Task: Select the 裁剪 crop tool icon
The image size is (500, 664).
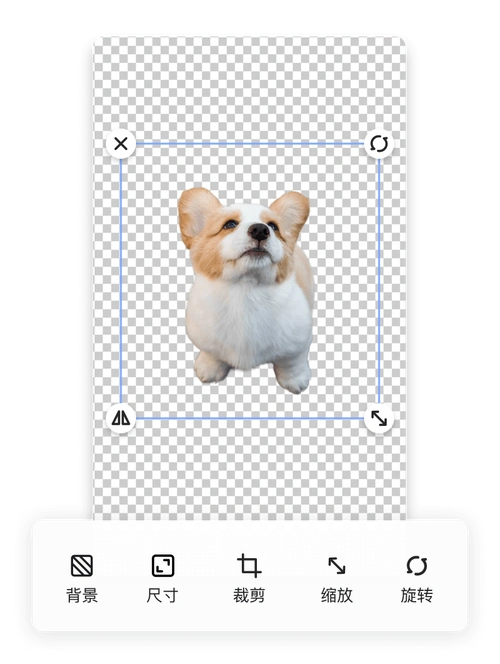Action: [x=249, y=565]
